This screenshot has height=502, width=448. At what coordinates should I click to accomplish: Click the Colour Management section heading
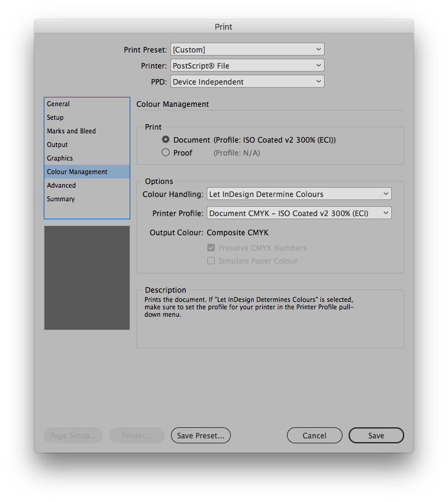click(173, 104)
